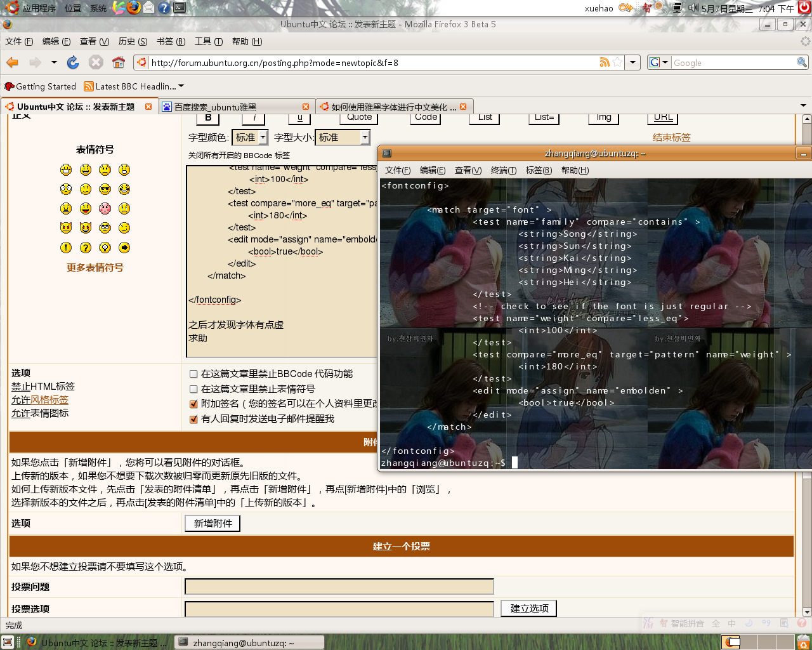Click the search magnifier icon in Firefox
Viewport: 812px width, 650px height.
(802, 62)
